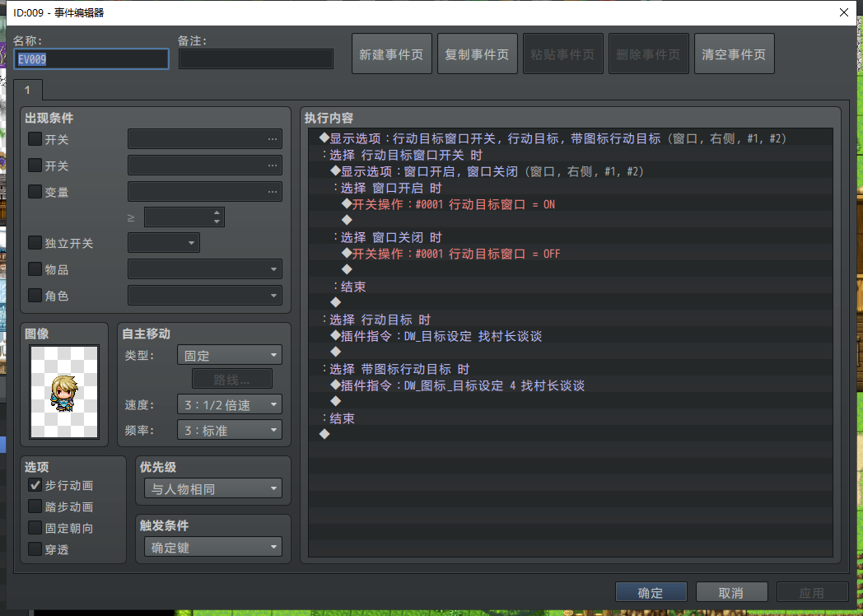Screen dimensions: 863x616
Task: Click the variable value stepper arrows
Action: pyautogui.click(x=217, y=217)
